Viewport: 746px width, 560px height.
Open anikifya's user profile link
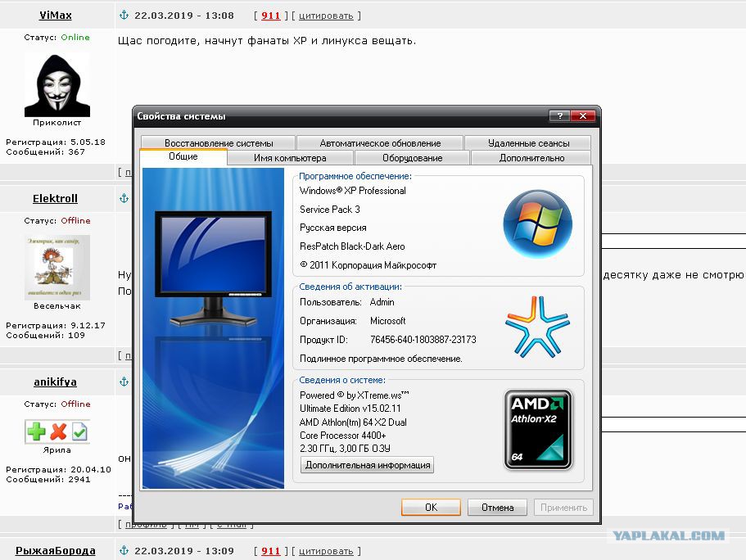tap(55, 382)
